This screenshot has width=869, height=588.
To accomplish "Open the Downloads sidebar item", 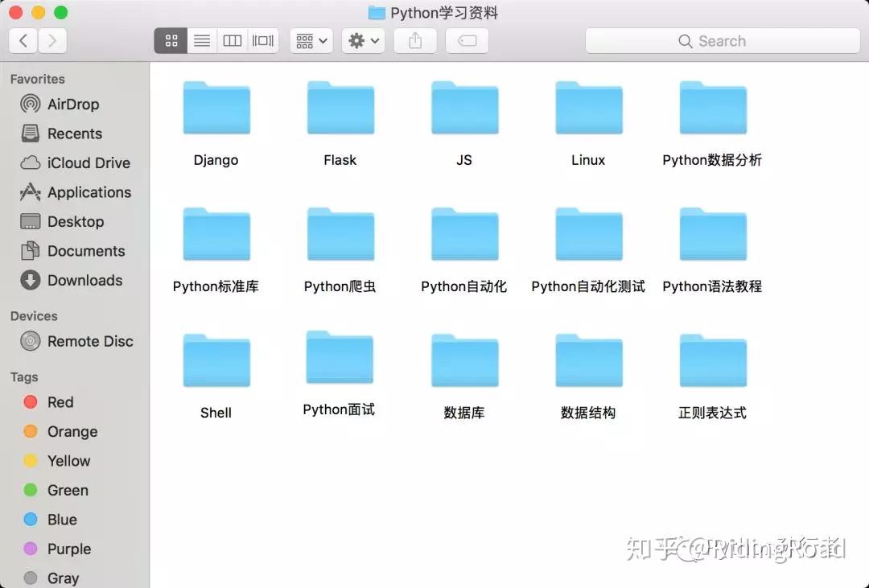I will (83, 281).
